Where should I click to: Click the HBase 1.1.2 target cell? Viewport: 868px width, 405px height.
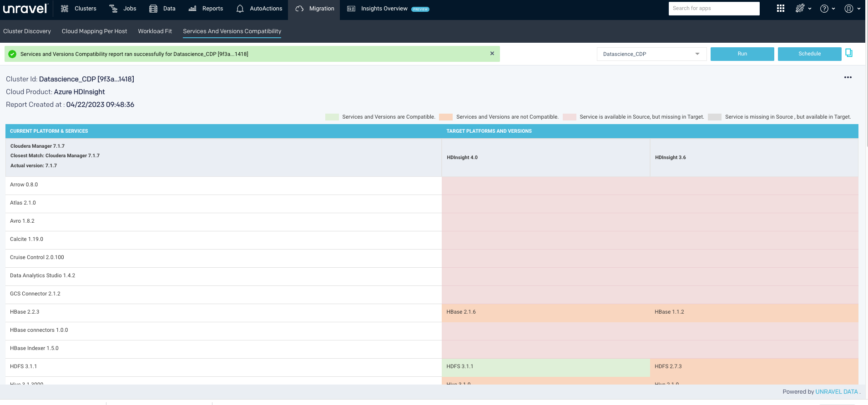(x=754, y=313)
